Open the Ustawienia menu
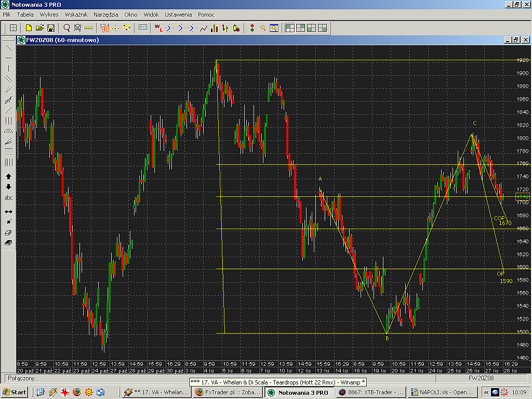Image resolution: width=532 pixels, height=399 pixels. tap(178, 15)
